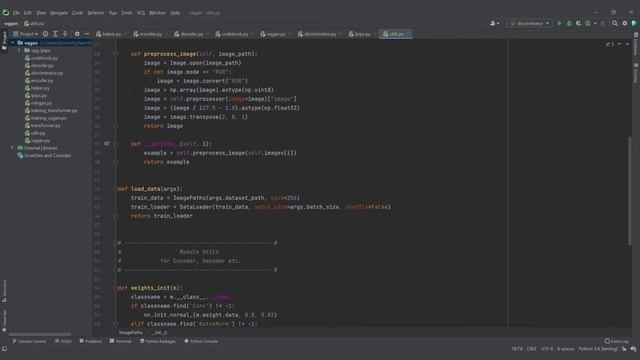Image resolution: width=640 pixels, height=360 pixels.
Task: Click the Select Opened File target icon
Action: pyautogui.click(x=45, y=34)
